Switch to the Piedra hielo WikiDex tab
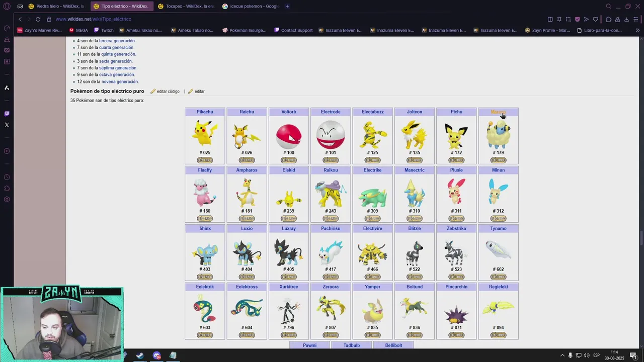This screenshot has height=362, width=644. click(x=56, y=6)
